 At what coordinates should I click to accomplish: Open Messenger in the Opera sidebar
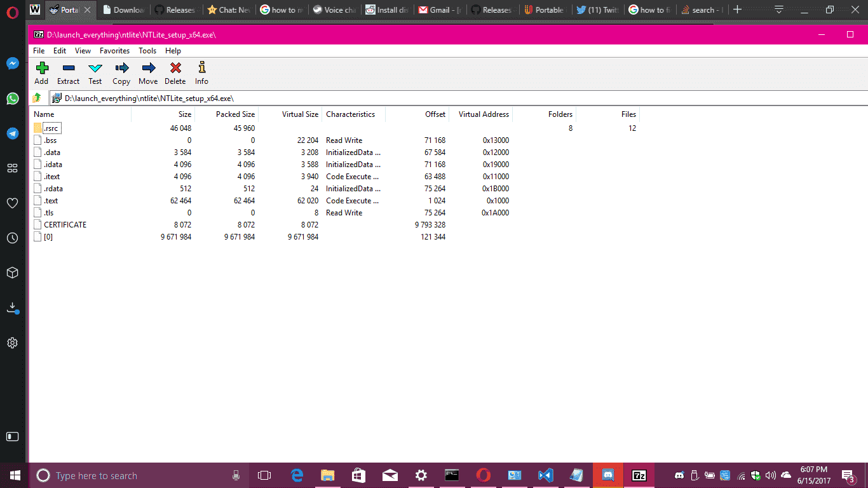point(12,64)
